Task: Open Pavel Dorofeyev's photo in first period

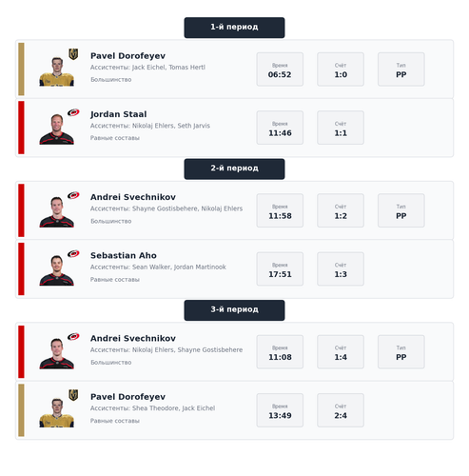Action: click(x=57, y=71)
